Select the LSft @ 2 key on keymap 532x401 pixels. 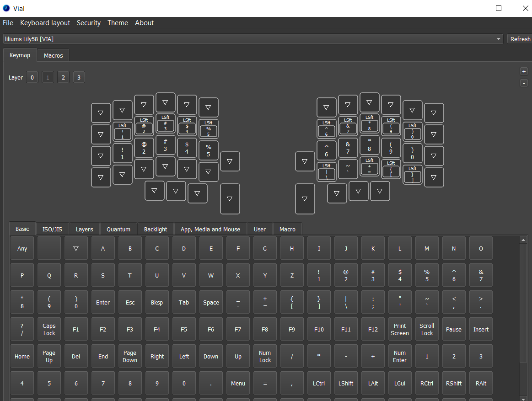point(144,126)
